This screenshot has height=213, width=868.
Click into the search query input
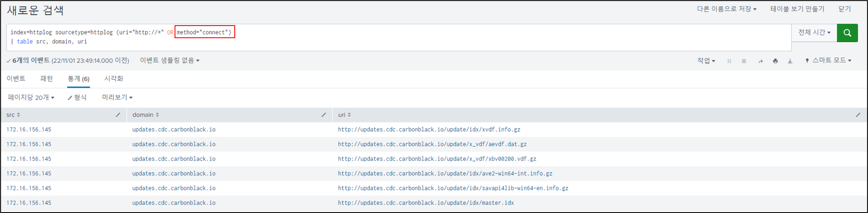click(x=399, y=37)
